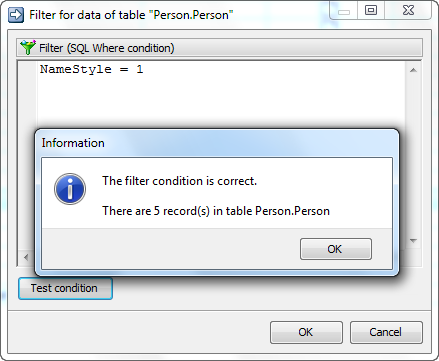
Task: Click the maximize window button
Action: [x=371, y=11]
